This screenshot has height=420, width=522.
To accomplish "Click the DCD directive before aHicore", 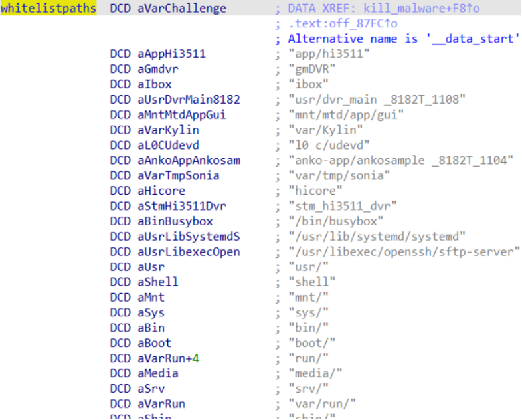I will click(x=120, y=191).
